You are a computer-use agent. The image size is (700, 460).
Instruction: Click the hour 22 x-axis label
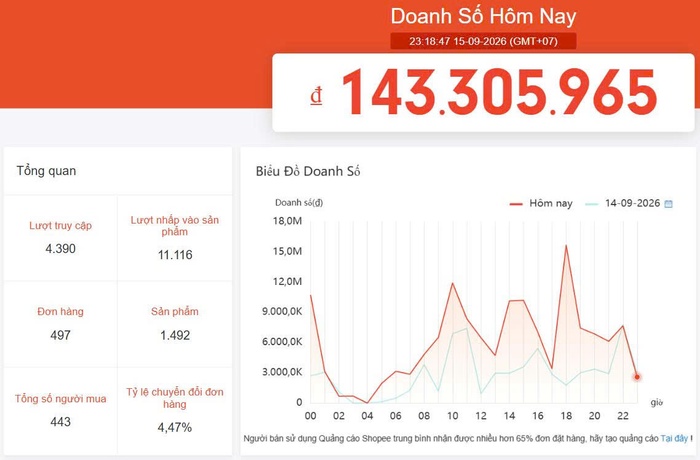pos(623,416)
